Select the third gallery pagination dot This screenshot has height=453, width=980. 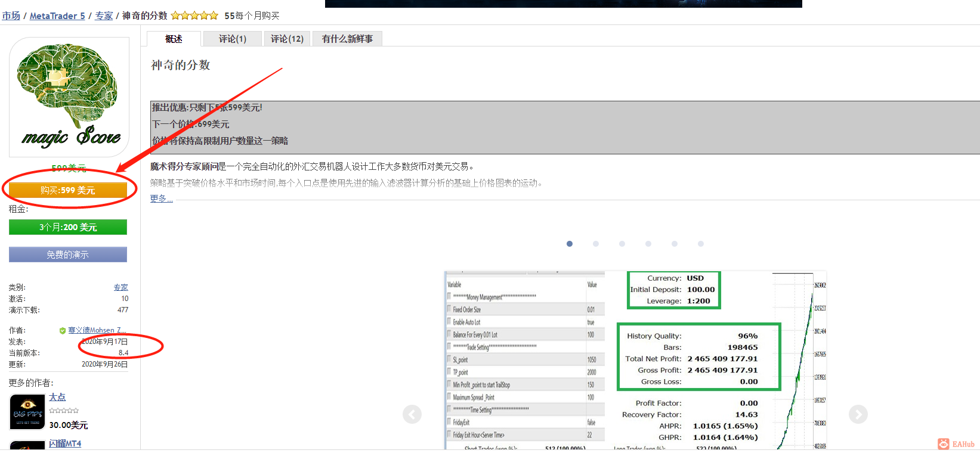click(622, 244)
